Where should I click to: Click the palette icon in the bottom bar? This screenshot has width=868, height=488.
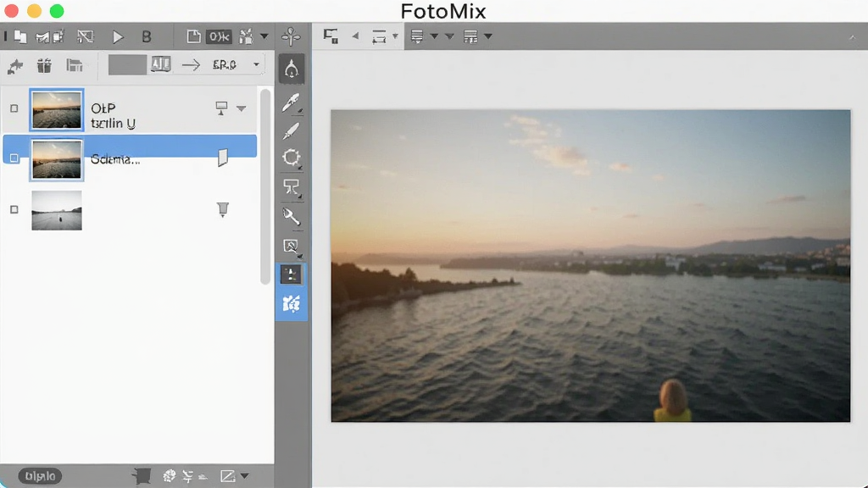pyautogui.click(x=170, y=476)
